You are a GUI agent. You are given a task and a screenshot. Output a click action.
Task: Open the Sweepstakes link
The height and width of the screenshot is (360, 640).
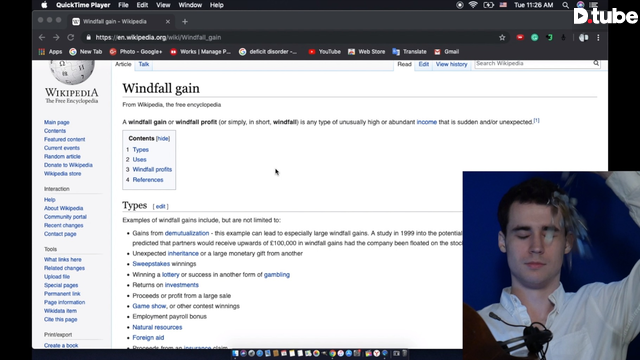[151, 264]
